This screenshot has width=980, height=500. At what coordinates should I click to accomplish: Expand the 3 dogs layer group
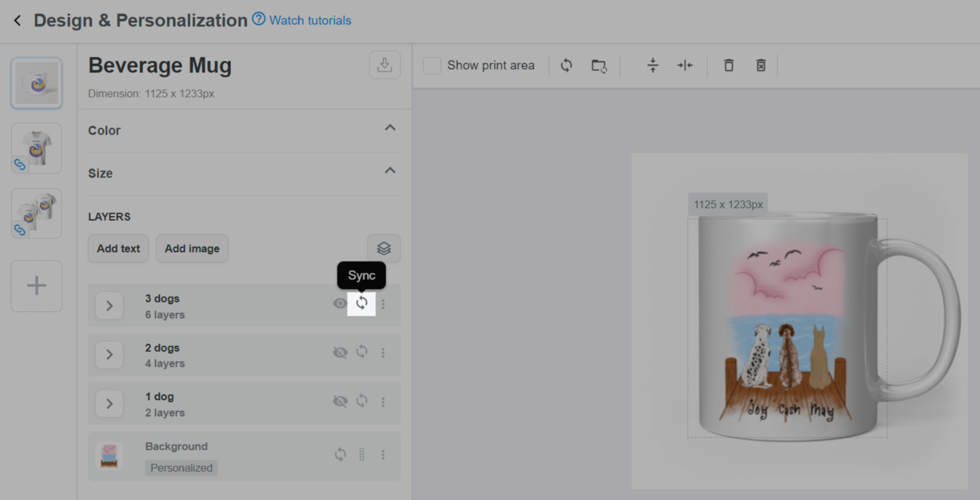click(110, 305)
